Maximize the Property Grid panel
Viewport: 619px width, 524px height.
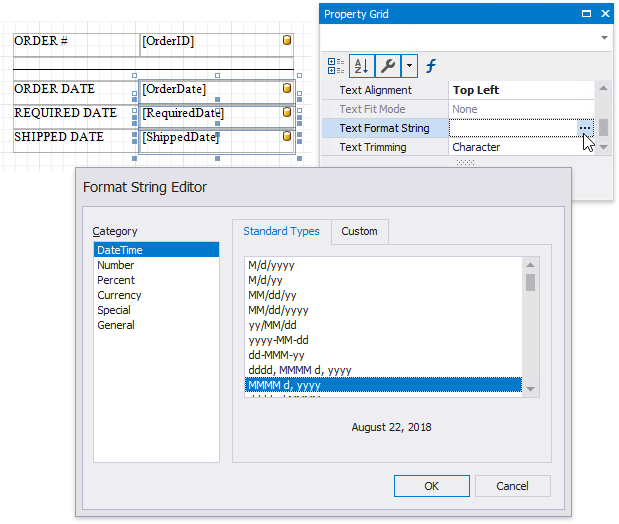pos(585,14)
